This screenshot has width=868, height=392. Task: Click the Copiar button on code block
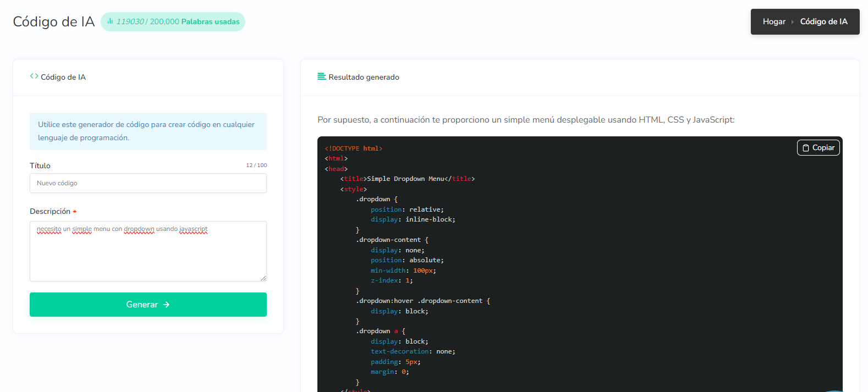(818, 148)
